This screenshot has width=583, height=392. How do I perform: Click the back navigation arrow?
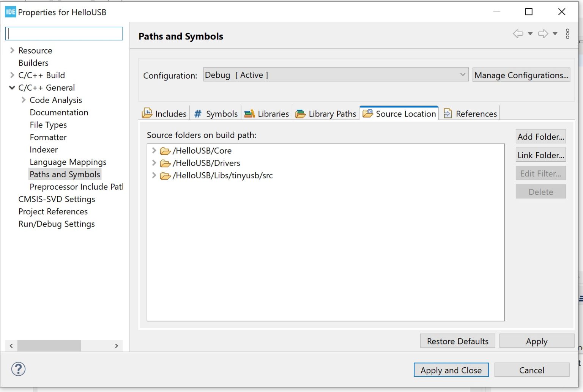tap(517, 34)
